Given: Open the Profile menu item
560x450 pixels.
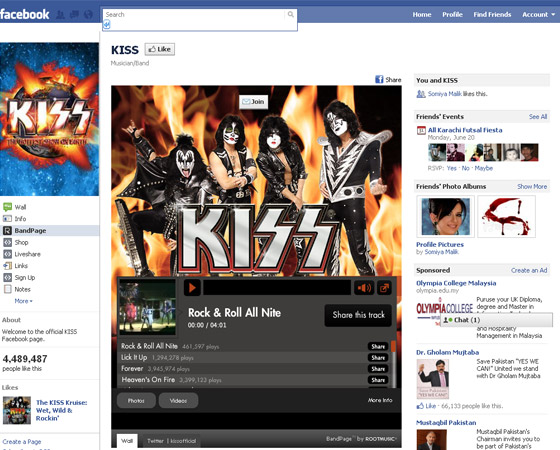Looking at the screenshot, I should (452, 15).
